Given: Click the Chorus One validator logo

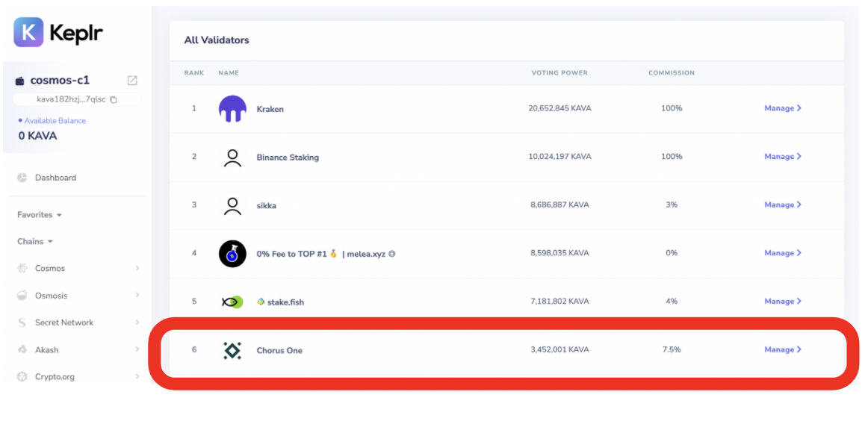Looking at the screenshot, I should pos(232,350).
